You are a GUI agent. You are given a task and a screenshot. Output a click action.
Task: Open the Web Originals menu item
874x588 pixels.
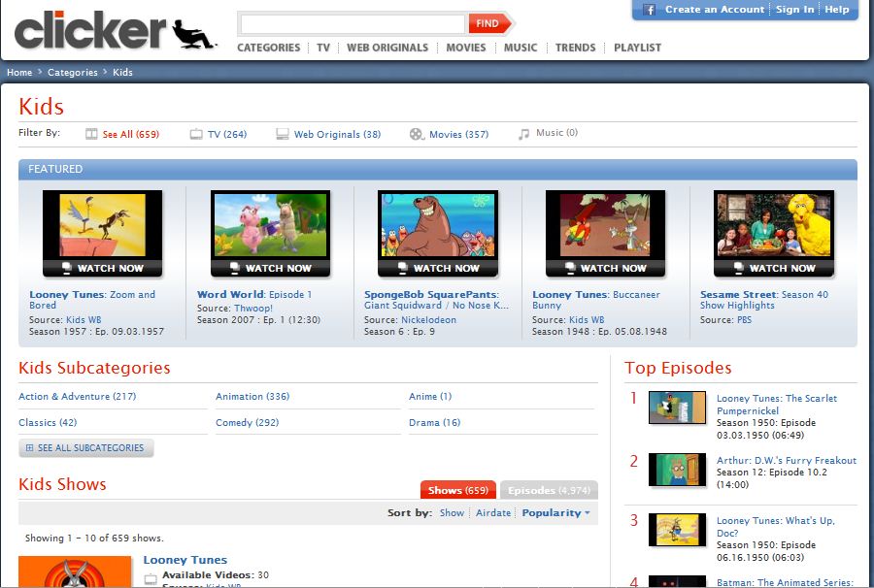(387, 48)
